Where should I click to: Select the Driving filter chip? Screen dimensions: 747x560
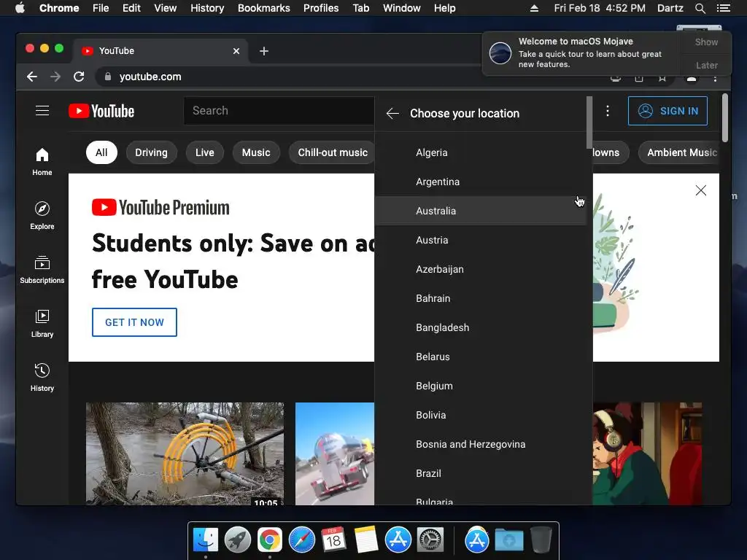(x=151, y=152)
